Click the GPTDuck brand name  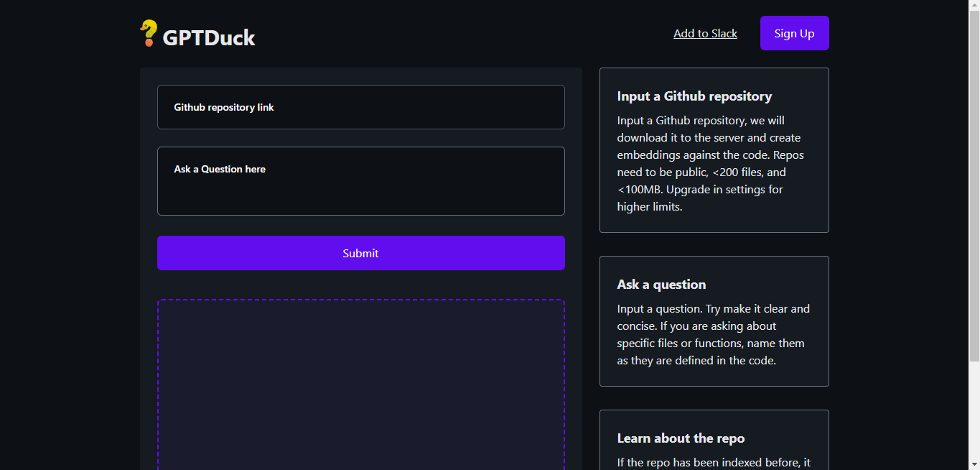[x=208, y=37]
